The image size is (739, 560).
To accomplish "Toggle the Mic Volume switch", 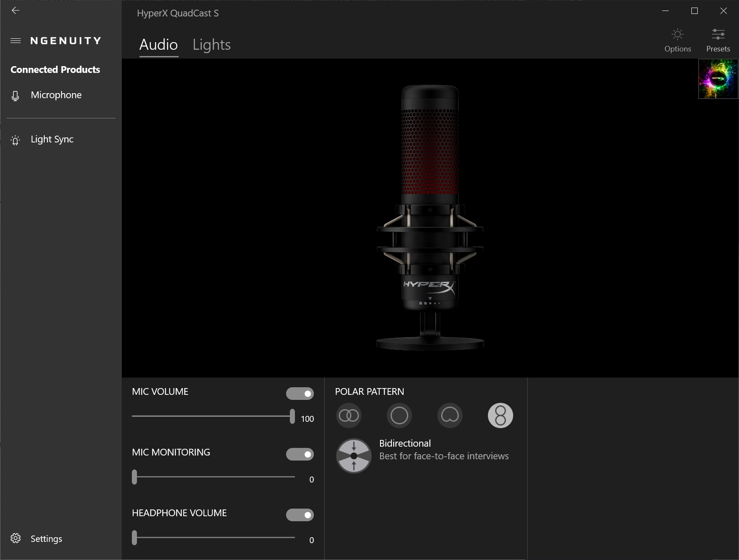I will point(300,394).
